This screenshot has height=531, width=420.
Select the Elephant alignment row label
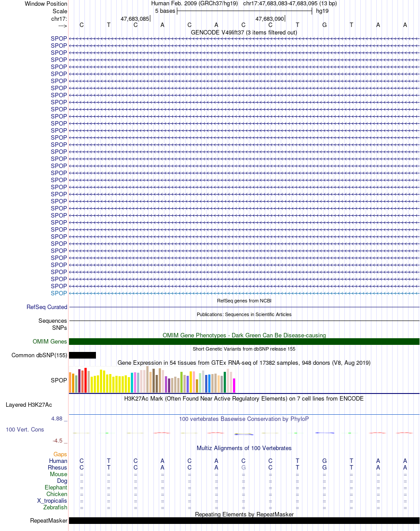56,487
